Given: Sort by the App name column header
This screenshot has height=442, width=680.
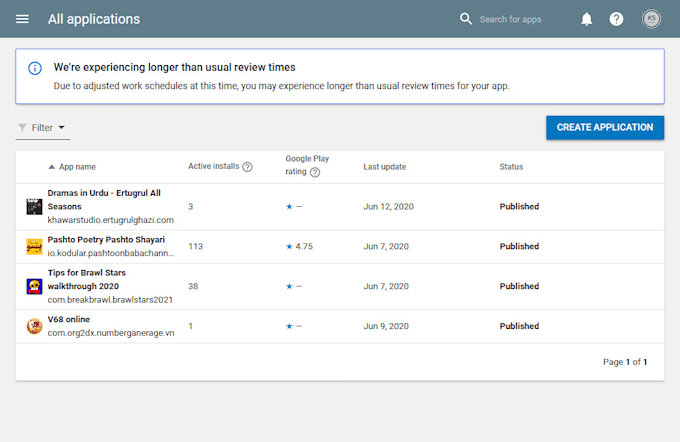Looking at the screenshot, I should (x=77, y=167).
